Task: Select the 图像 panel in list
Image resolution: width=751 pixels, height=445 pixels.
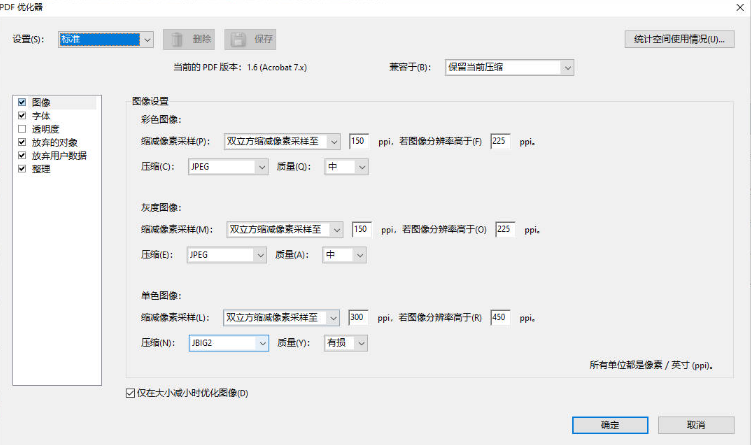Action: [x=41, y=103]
